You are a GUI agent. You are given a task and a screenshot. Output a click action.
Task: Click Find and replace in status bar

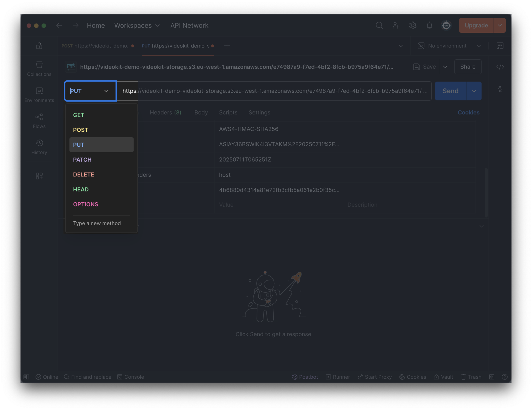coord(88,377)
